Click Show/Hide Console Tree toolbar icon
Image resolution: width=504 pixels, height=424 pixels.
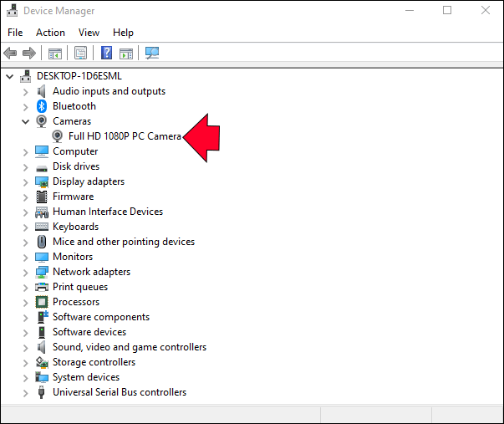55,53
